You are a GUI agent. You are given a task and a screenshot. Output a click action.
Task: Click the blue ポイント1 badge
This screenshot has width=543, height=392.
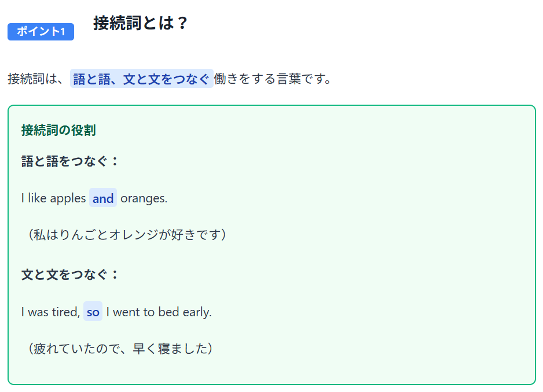tap(41, 32)
